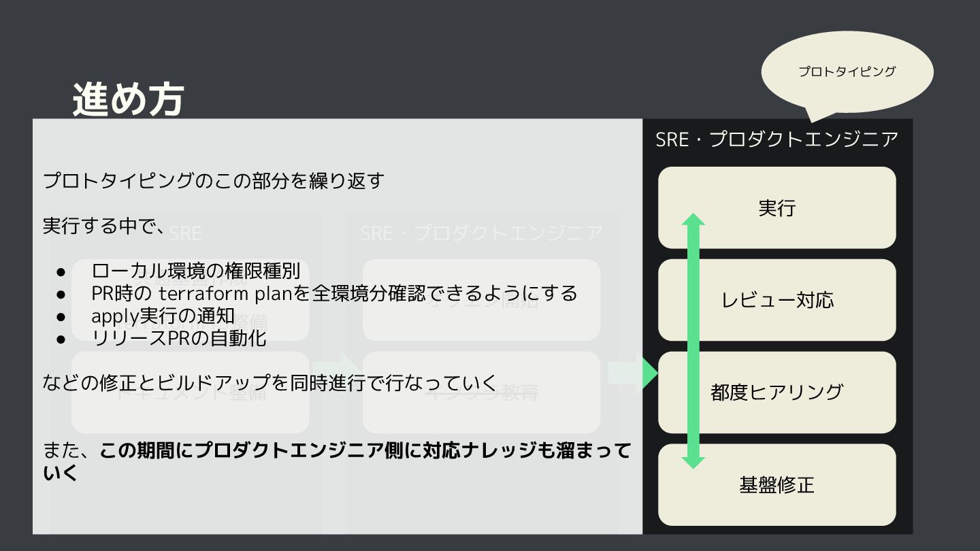Click the upper arrowhead near 実行

(x=693, y=219)
